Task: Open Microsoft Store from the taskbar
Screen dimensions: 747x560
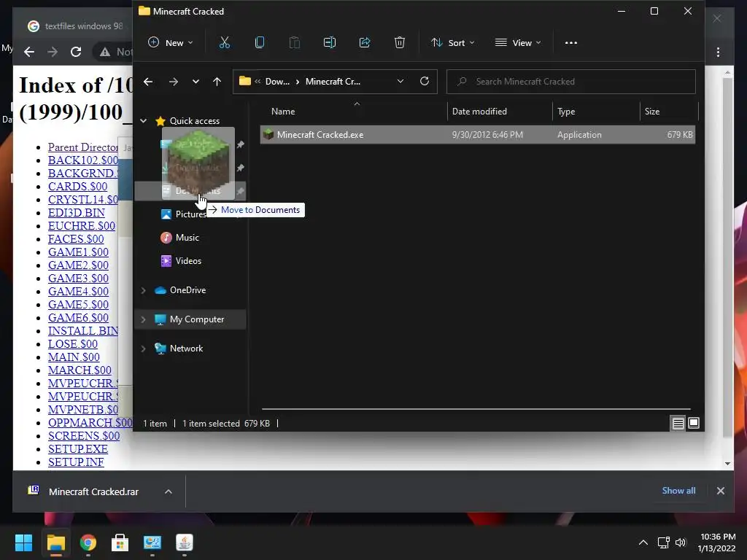Action: (120, 542)
